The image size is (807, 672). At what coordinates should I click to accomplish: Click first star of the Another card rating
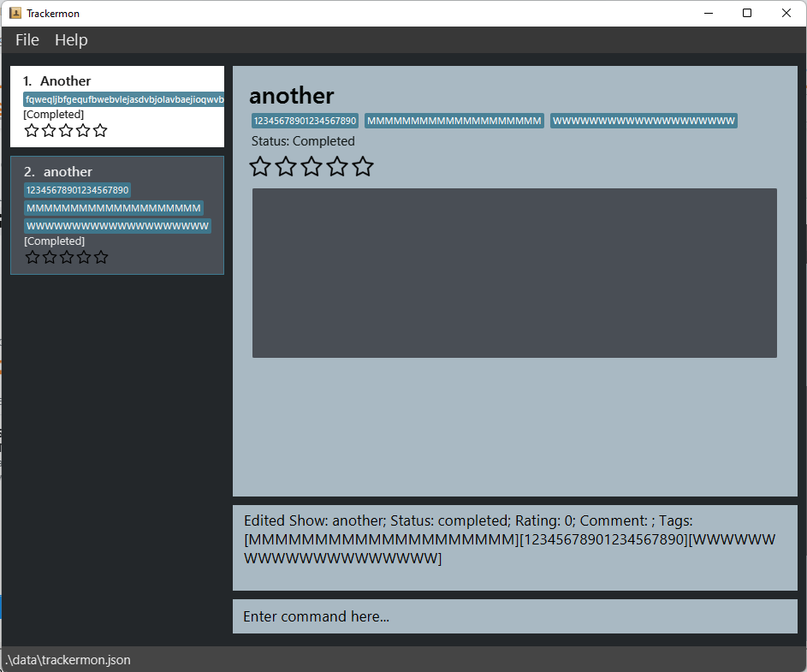point(32,130)
